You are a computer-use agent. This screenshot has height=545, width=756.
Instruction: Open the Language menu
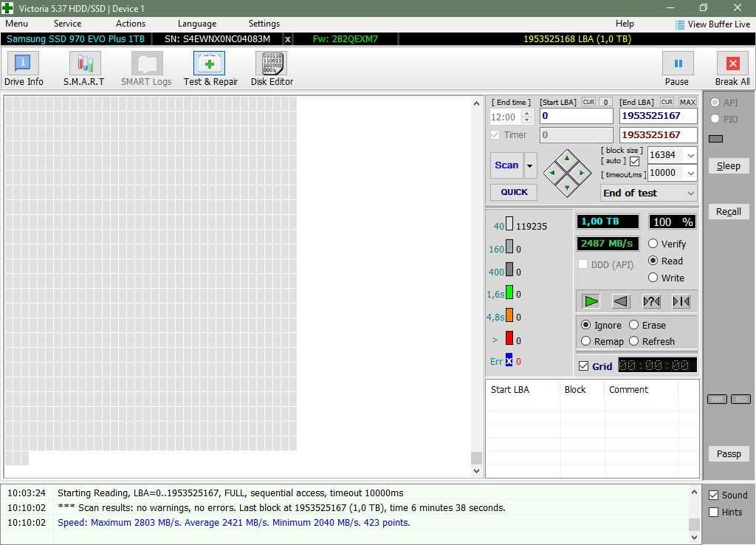coord(196,24)
